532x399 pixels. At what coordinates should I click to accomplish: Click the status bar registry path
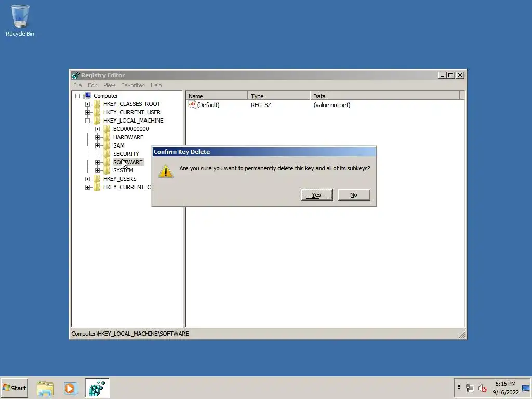point(130,334)
